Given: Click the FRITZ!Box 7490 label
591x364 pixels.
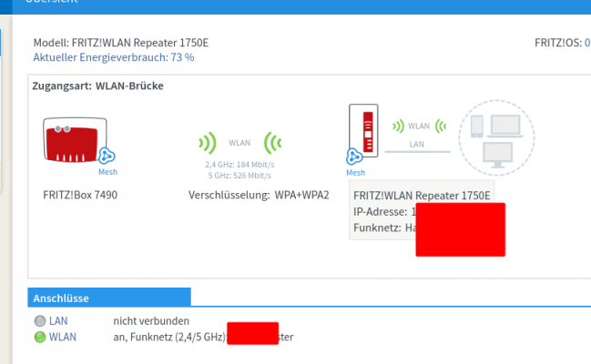Looking at the screenshot, I should [80, 195].
